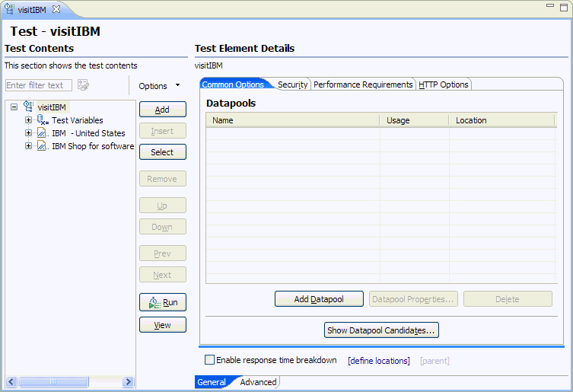Click the Remove button
This screenshot has width=573, height=392.
(x=163, y=178)
